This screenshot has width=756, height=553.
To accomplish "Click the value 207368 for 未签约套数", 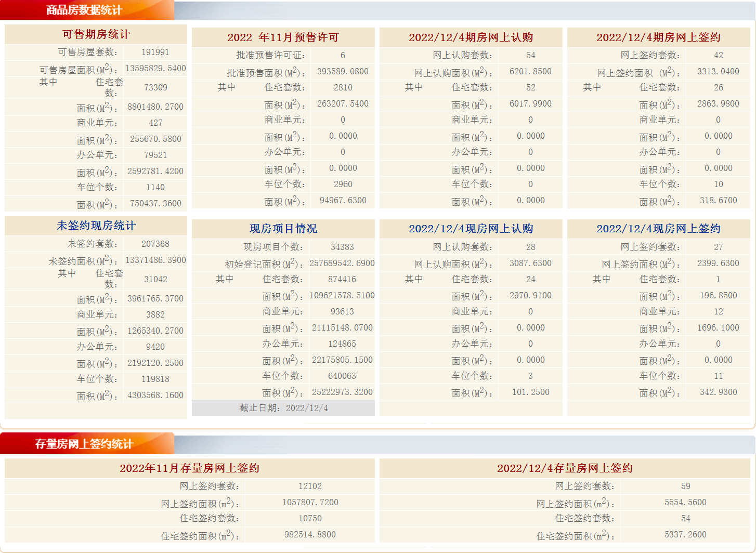I will (x=155, y=244).
